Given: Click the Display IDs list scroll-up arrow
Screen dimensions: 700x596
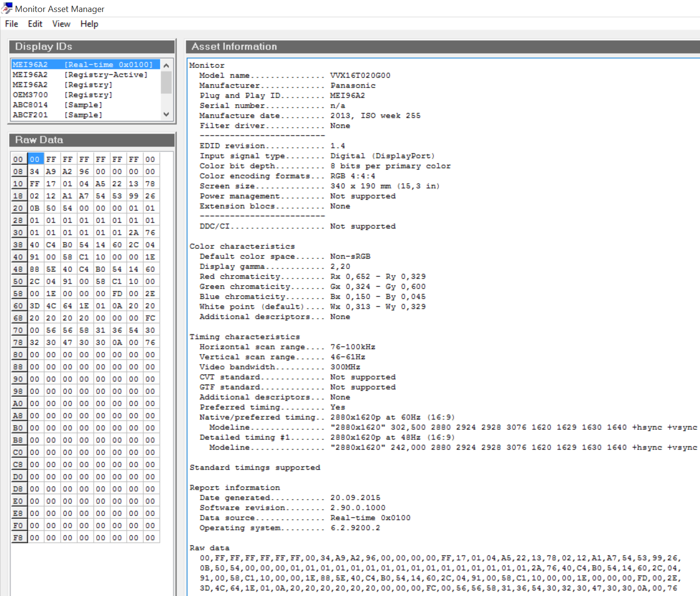Looking at the screenshot, I should tap(166, 65).
